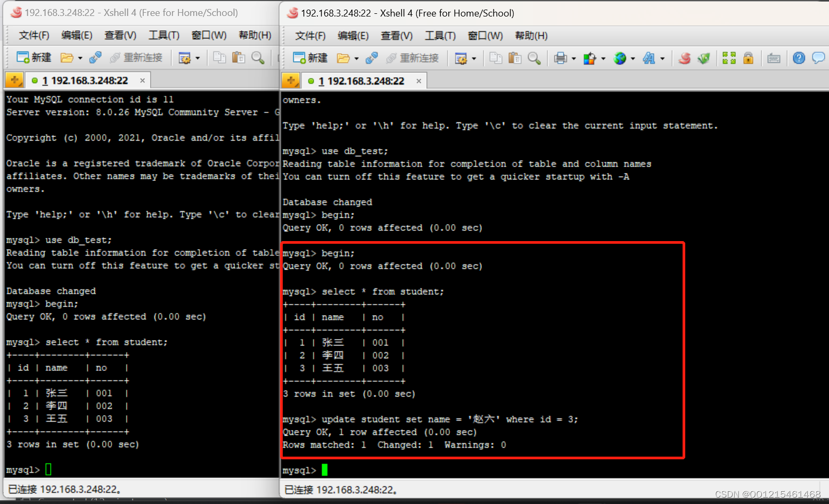Open Help with the blue question icon
This screenshot has height=504, width=829.
coord(799,58)
